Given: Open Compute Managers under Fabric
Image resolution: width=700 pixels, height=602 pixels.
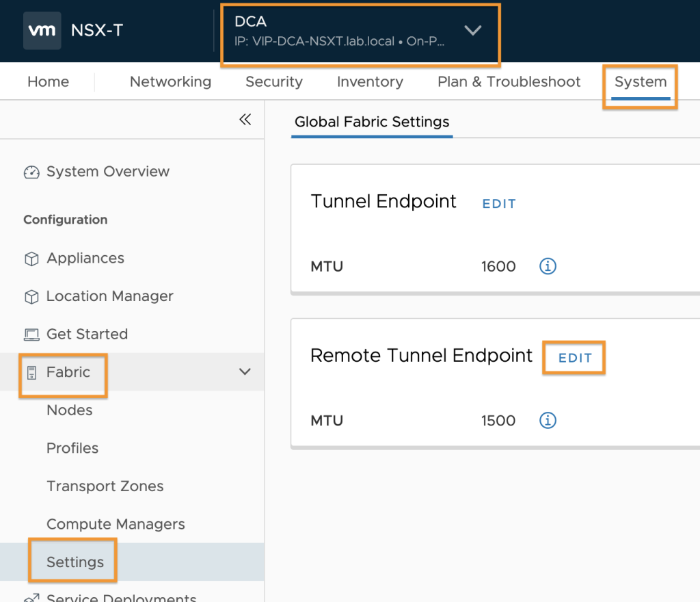Looking at the screenshot, I should pyautogui.click(x=116, y=524).
